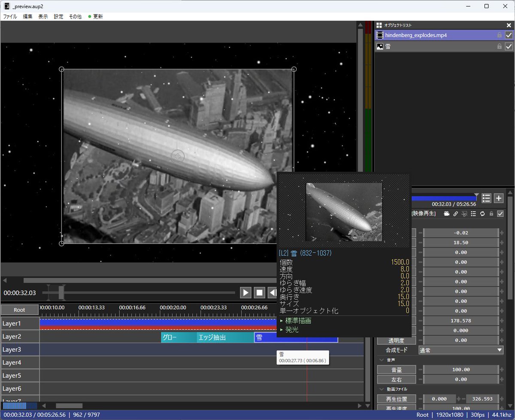Open the large list button beside the plus button
Image resolution: width=515 pixels, height=420 pixels.
[486, 198]
